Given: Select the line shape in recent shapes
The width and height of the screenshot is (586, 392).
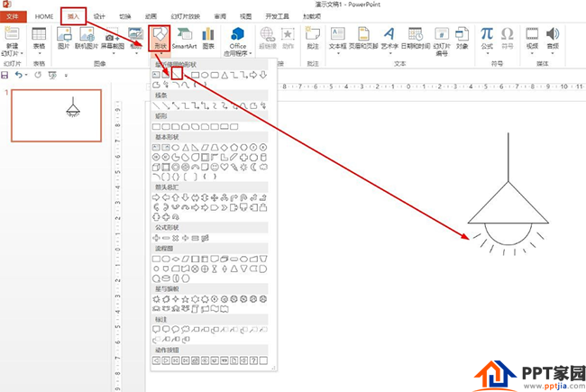Looking at the screenshot, I should coord(177,74).
